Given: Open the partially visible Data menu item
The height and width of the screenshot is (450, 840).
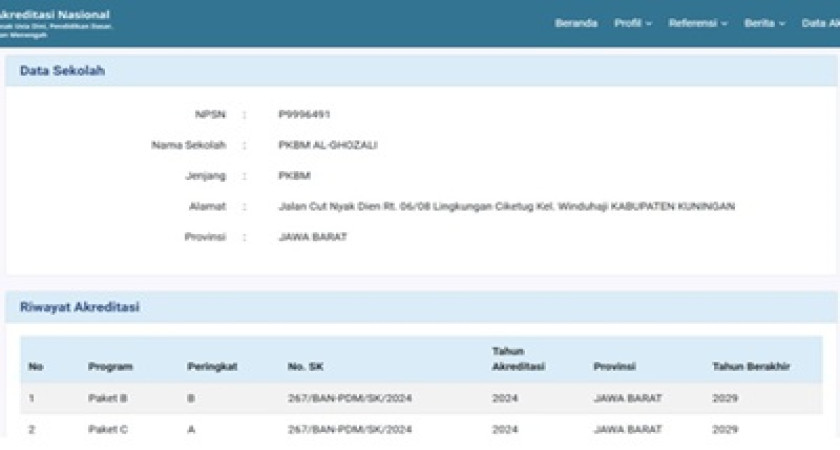Looking at the screenshot, I should pyautogui.click(x=820, y=23).
